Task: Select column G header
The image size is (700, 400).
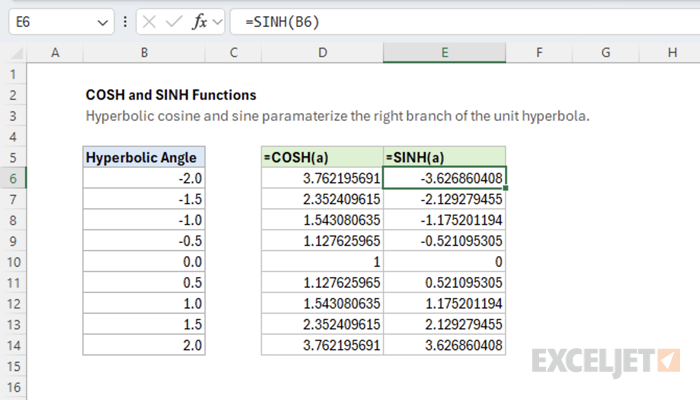Action: 606,53
